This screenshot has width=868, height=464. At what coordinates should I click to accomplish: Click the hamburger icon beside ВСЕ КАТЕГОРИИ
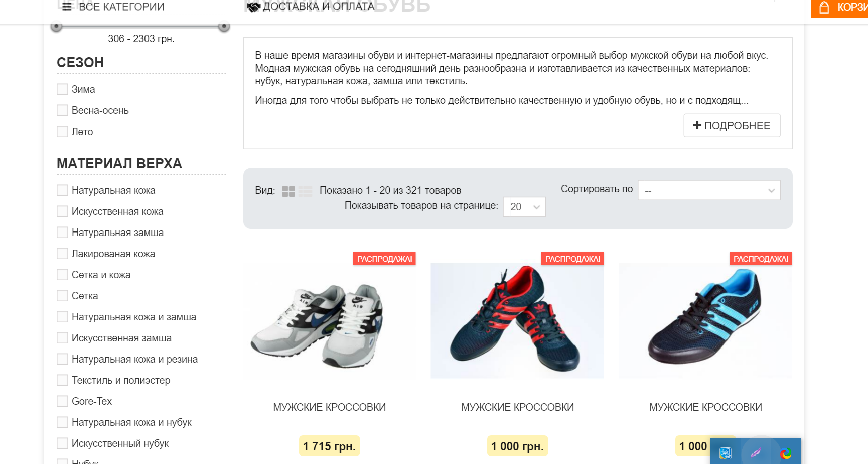pyautogui.click(x=67, y=7)
